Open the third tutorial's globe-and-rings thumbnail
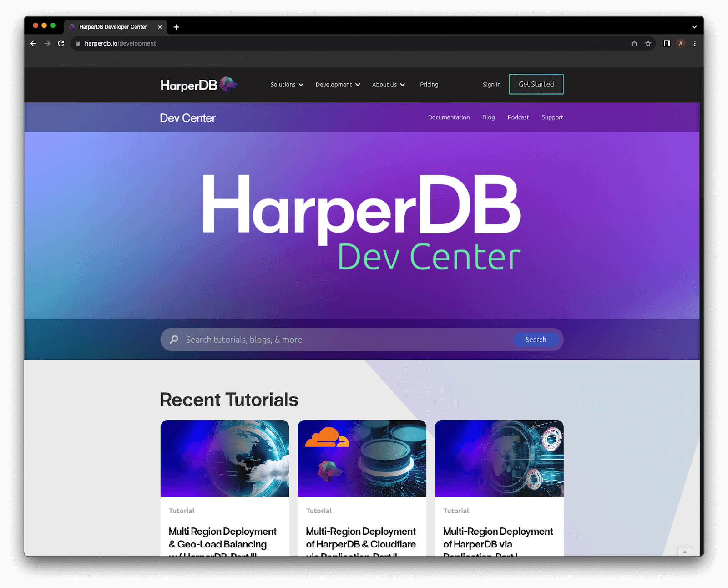 click(499, 458)
